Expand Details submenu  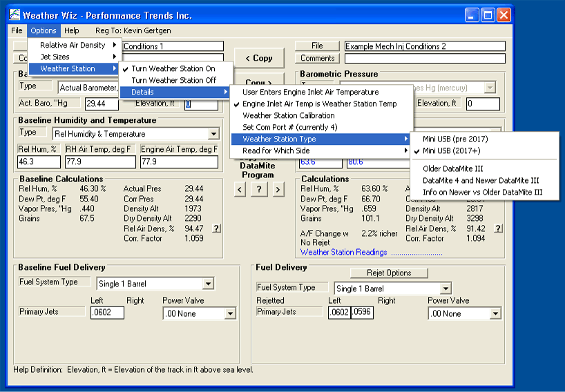click(x=176, y=92)
